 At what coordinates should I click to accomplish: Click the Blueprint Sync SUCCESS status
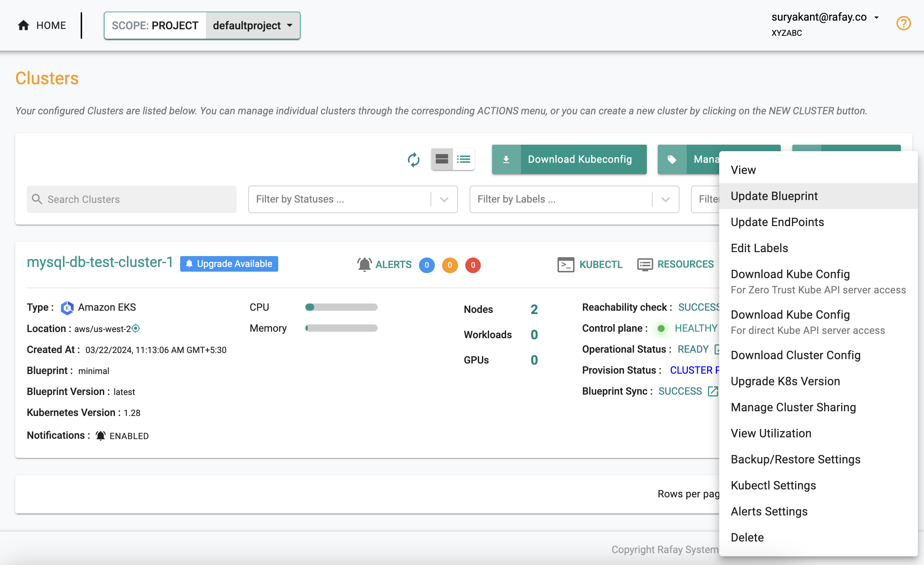[x=680, y=391]
